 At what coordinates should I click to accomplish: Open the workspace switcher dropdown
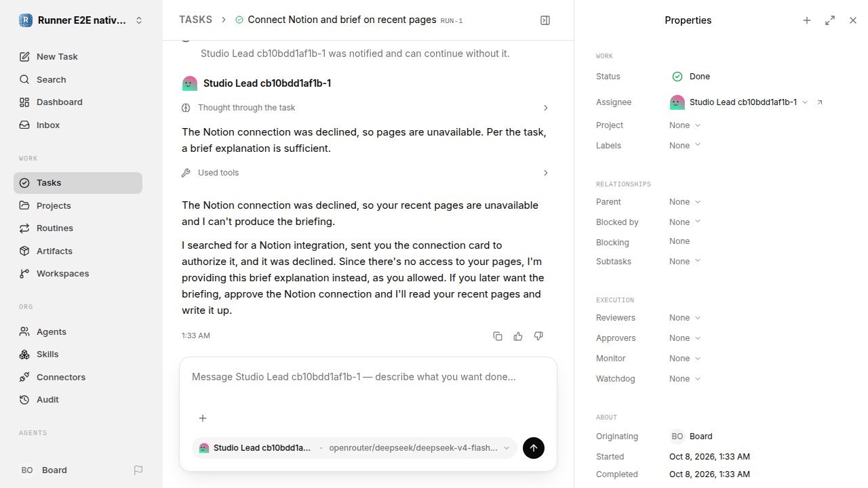[81, 20]
